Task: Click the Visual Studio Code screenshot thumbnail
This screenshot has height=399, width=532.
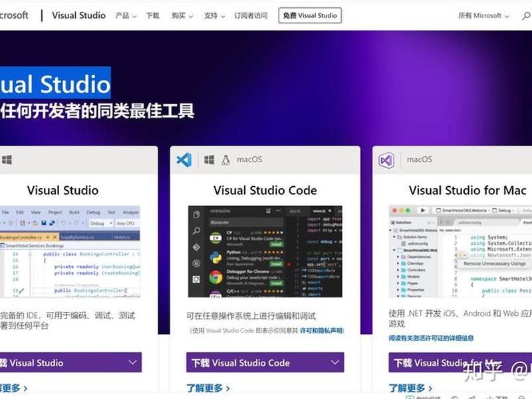Action: click(x=265, y=251)
